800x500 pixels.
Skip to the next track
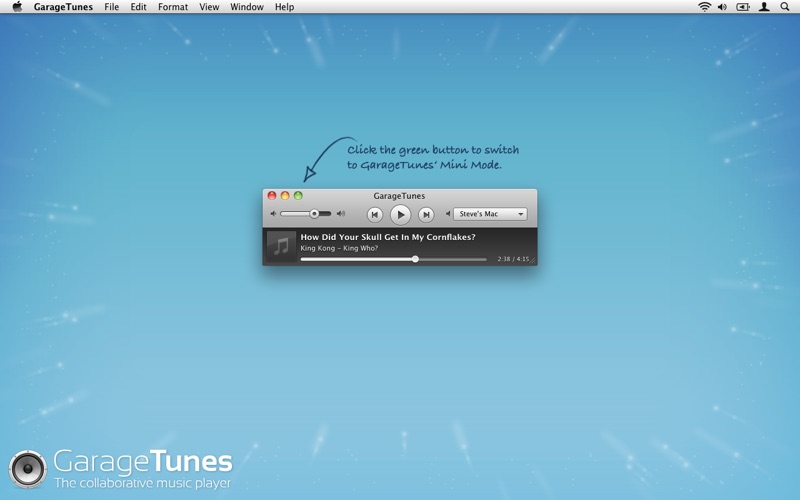426,215
